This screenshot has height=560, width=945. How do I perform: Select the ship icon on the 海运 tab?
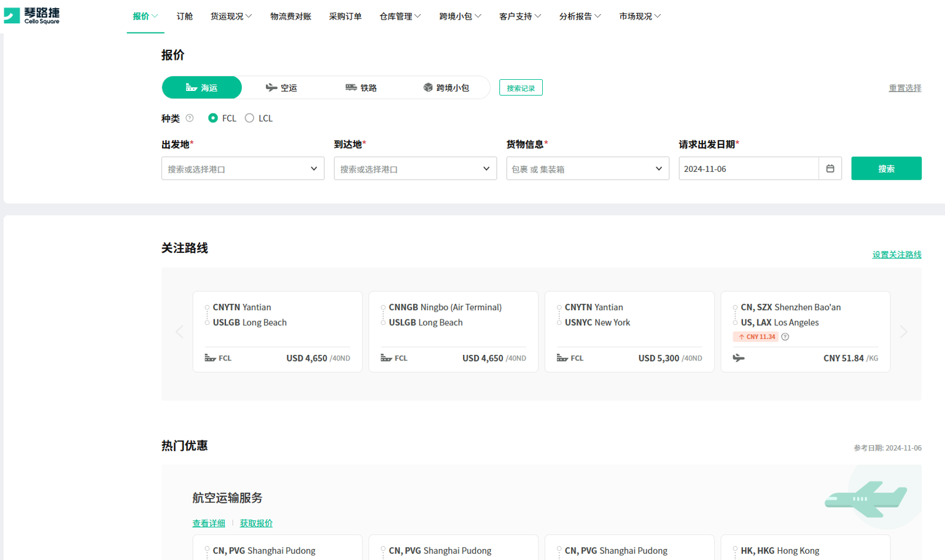pyautogui.click(x=190, y=87)
